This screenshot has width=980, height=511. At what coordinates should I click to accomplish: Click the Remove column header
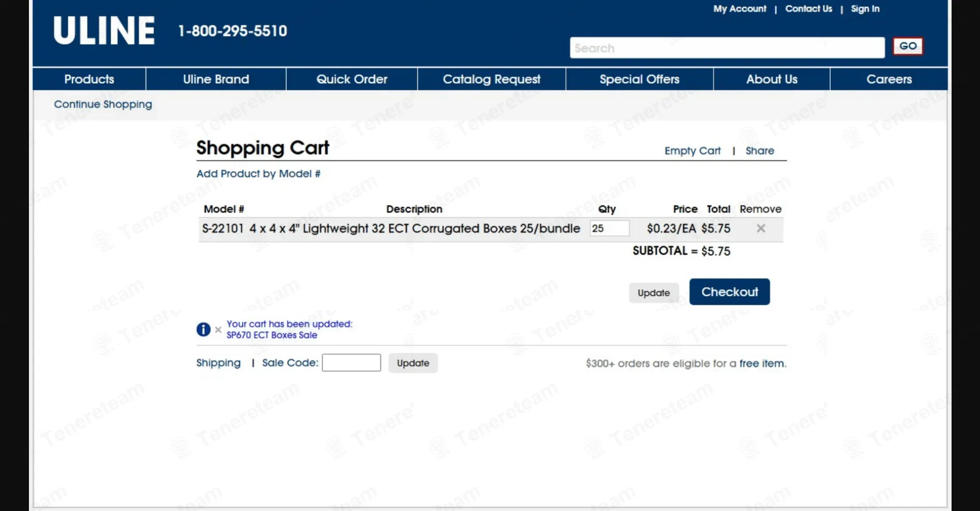pos(760,209)
